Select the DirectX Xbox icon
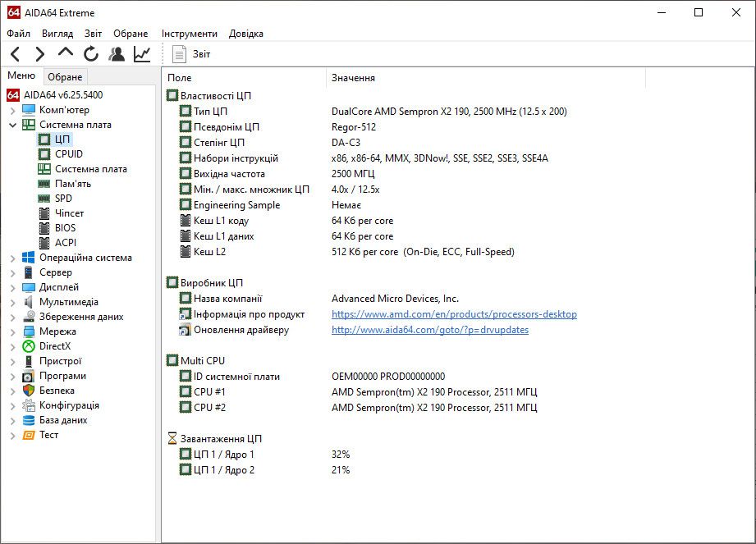Viewport: 756px width, 544px height. (29, 346)
